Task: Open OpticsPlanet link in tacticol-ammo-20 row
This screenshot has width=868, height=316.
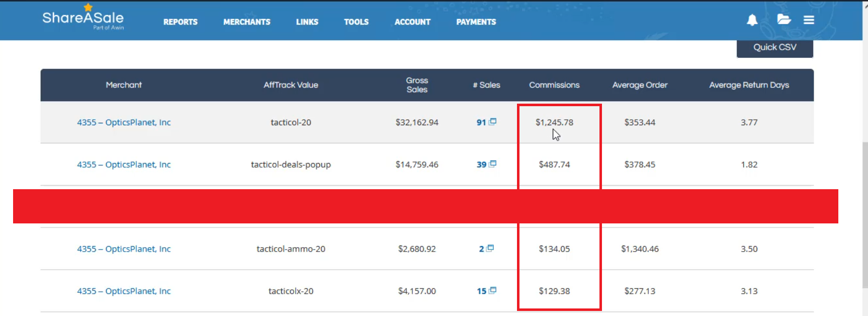Action: 124,249
